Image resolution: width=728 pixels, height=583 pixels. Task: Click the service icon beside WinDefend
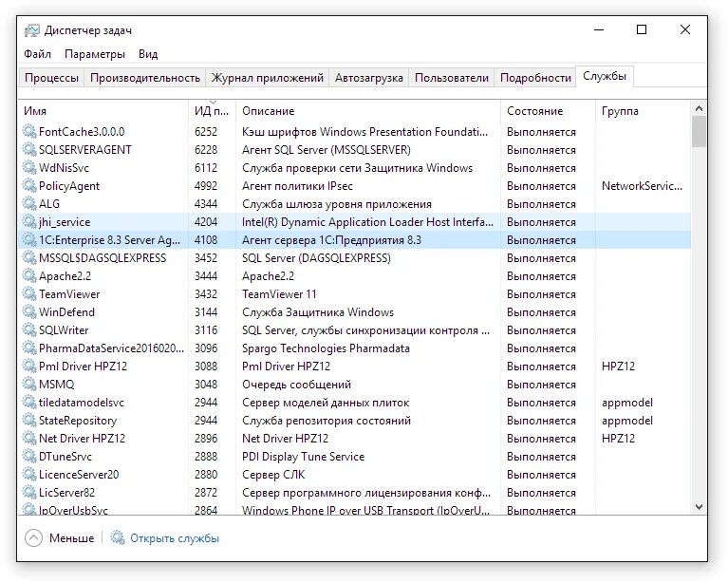[29, 311]
